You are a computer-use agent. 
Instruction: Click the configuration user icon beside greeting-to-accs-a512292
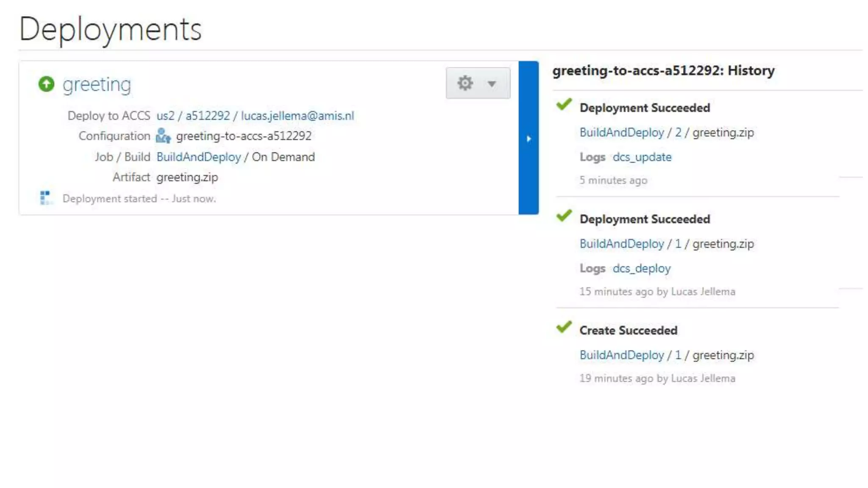pyautogui.click(x=163, y=136)
